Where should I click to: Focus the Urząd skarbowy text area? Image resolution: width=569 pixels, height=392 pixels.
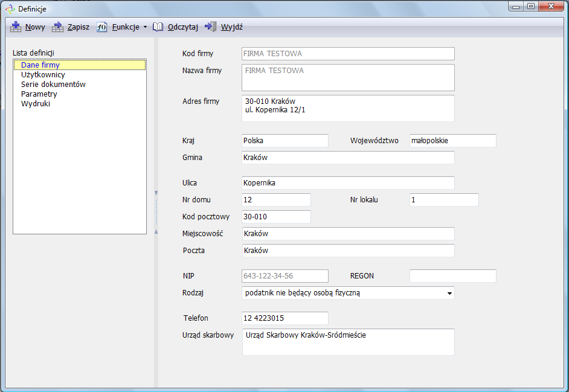pos(348,342)
